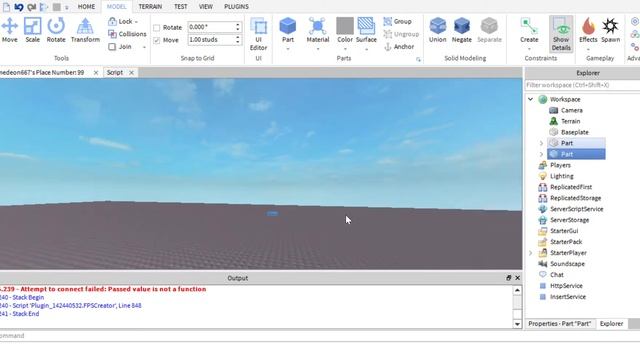Click the Ungroup button
The width and height of the screenshot is (640, 360).
click(x=401, y=34)
